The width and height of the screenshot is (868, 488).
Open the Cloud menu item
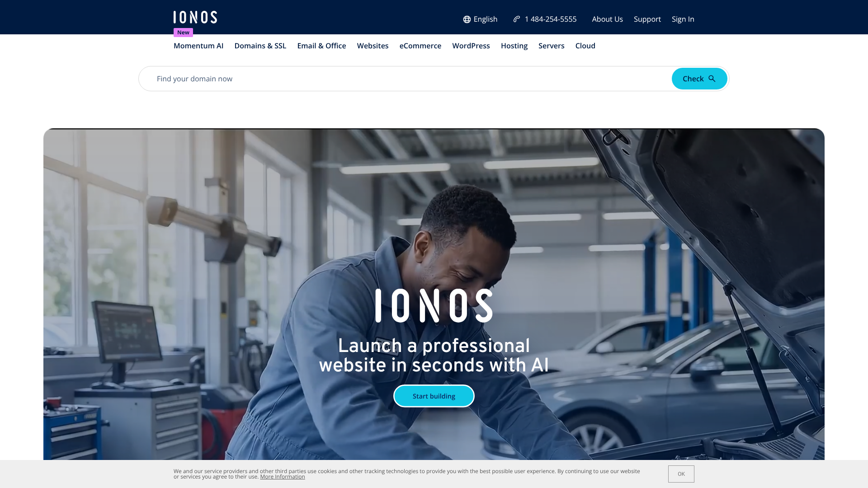pos(585,46)
